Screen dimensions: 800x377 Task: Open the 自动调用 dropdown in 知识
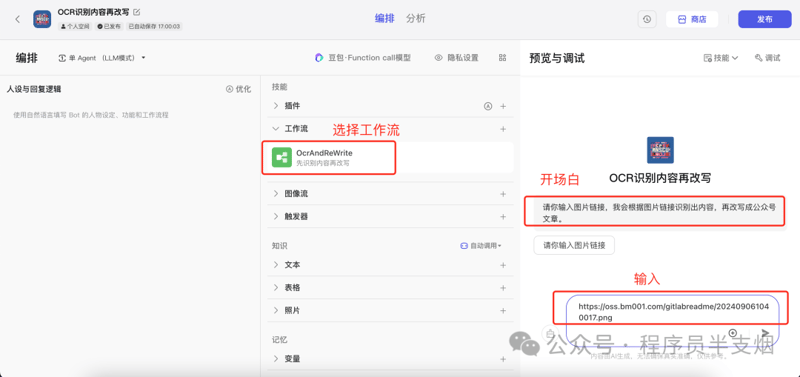pyautogui.click(x=481, y=246)
